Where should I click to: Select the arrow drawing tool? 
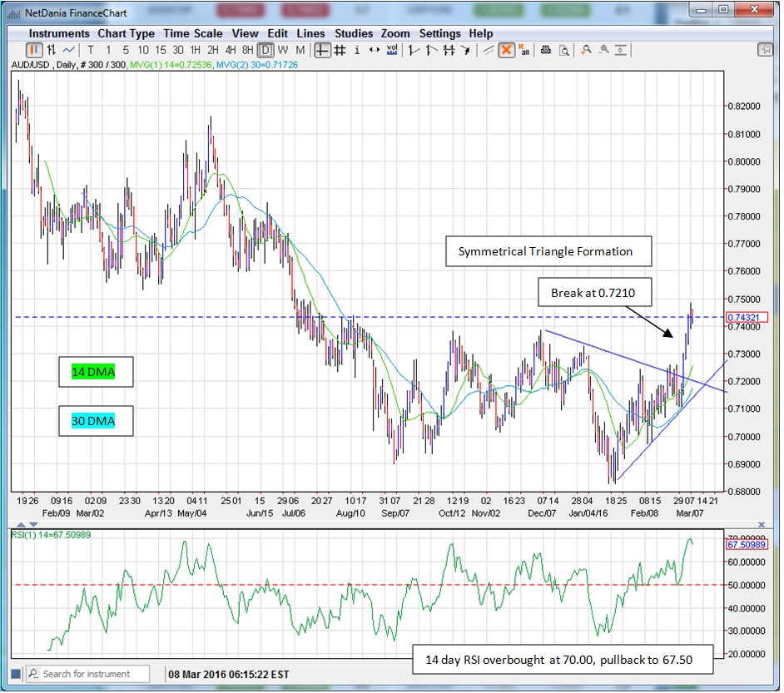click(465, 50)
